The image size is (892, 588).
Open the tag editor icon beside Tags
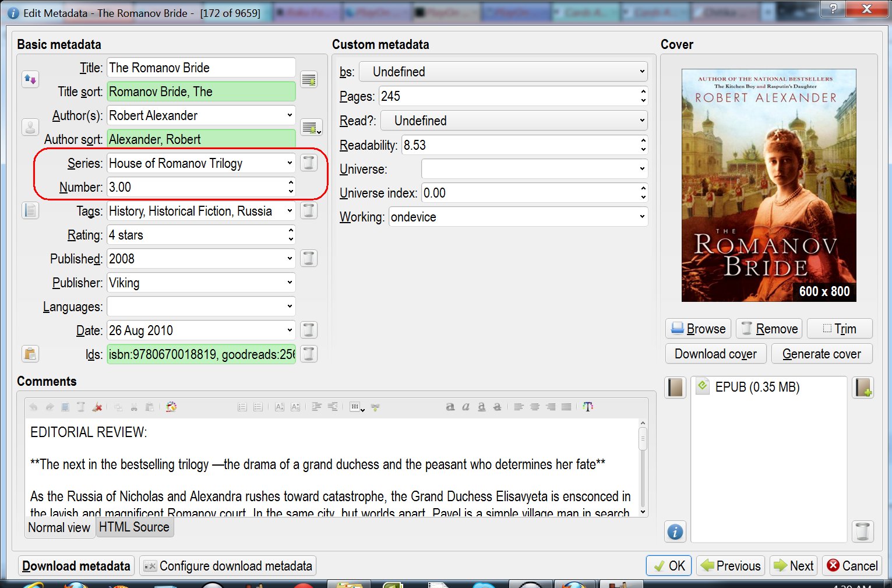(30, 210)
